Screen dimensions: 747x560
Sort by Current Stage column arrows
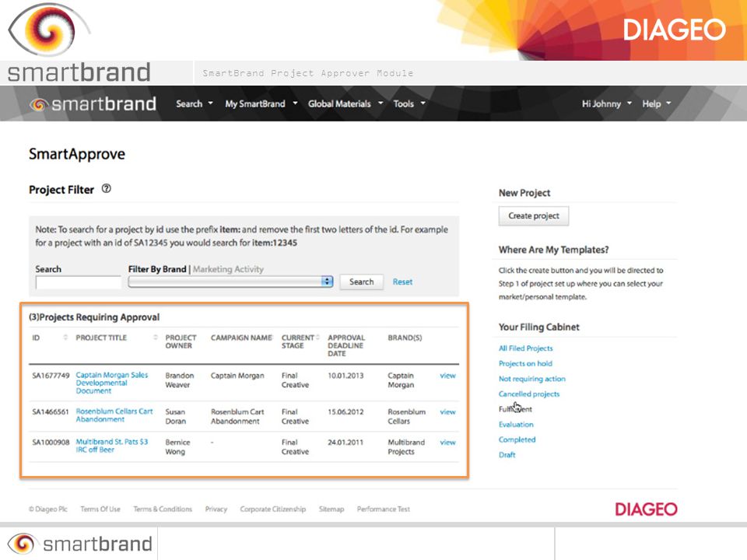(317, 338)
